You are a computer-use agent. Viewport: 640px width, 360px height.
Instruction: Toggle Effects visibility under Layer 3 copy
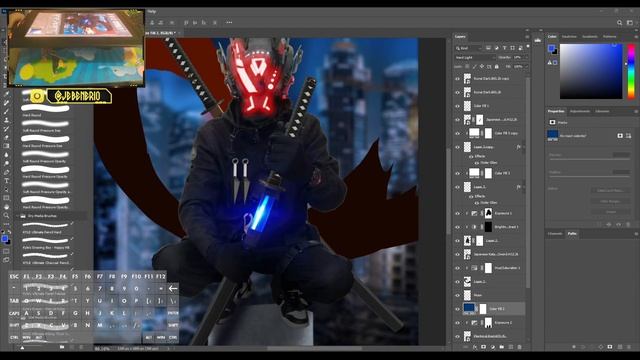click(471, 156)
